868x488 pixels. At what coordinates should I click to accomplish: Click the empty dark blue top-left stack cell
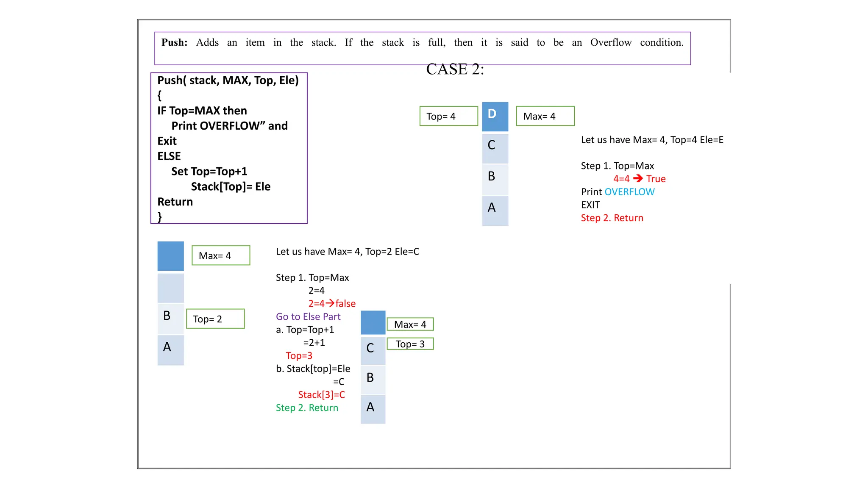pyautogui.click(x=170, y=256)
